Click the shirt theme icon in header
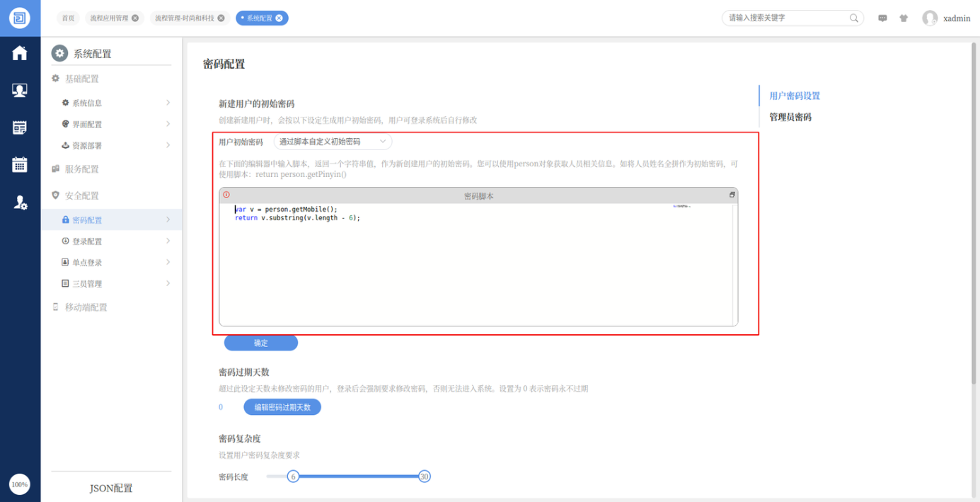 click(904, 18)
